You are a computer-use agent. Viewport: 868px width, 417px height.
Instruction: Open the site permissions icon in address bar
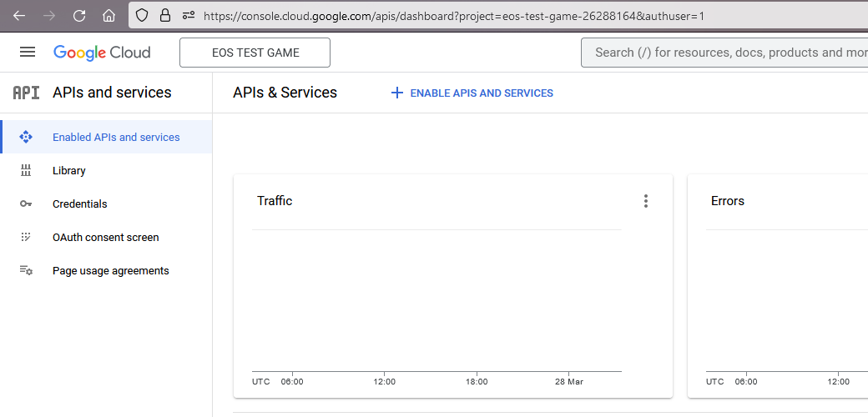[x=189, y=16]
